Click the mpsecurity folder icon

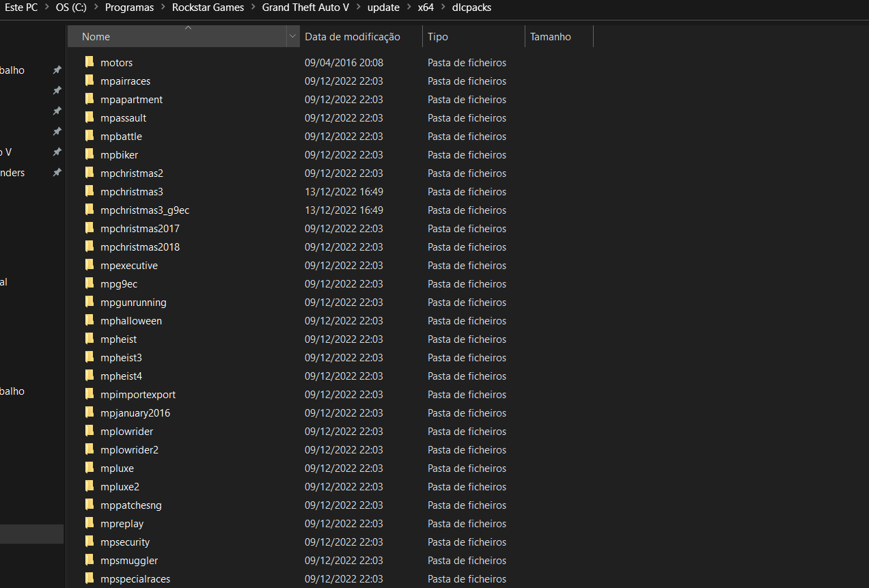(x=89, y=542)
